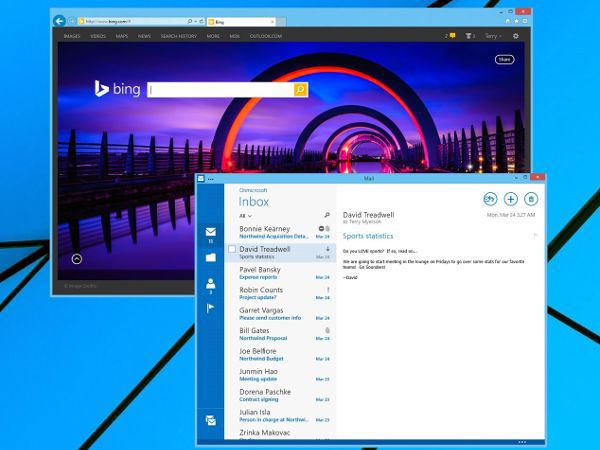Open Garret Vargas email
600x450 pixels.
point(280,313)
